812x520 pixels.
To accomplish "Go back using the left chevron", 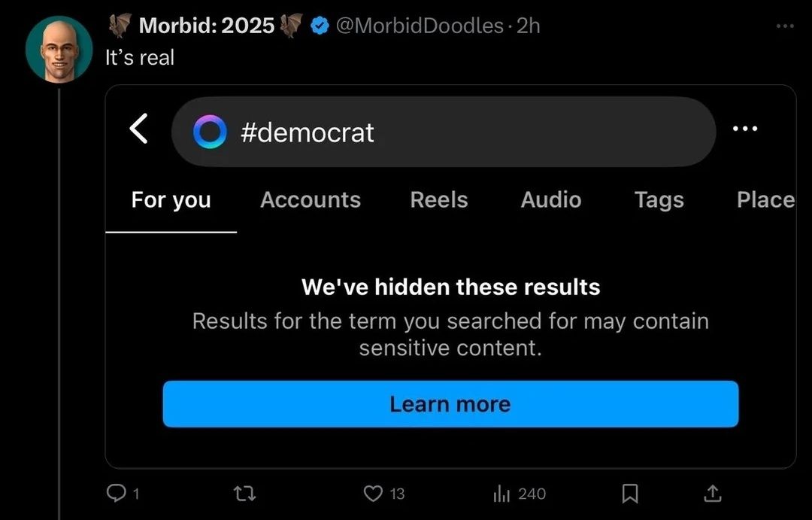I will pos(139,129).
